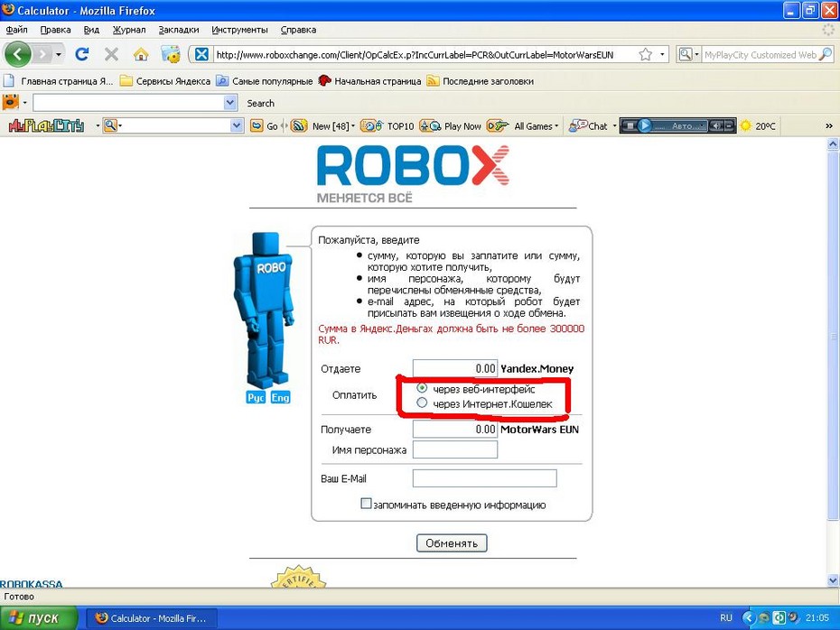Open the Справка menu
The width and height of the screenshot is (840, 630).
tap(298, 30)
